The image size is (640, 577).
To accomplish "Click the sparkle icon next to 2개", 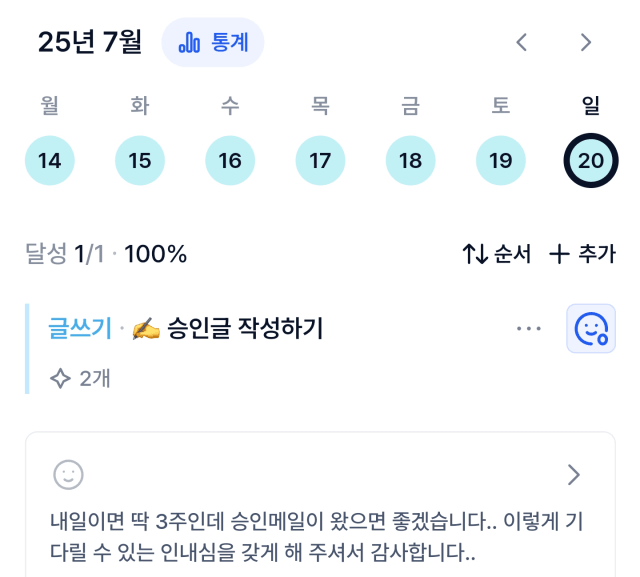I will pyautogui.click(x=60, y=379).
